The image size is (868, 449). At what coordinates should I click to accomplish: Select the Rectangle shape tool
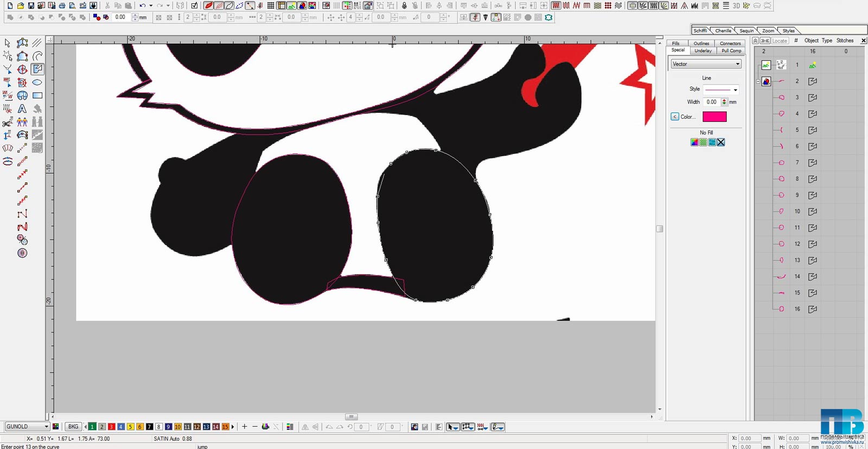coord(37,95)
